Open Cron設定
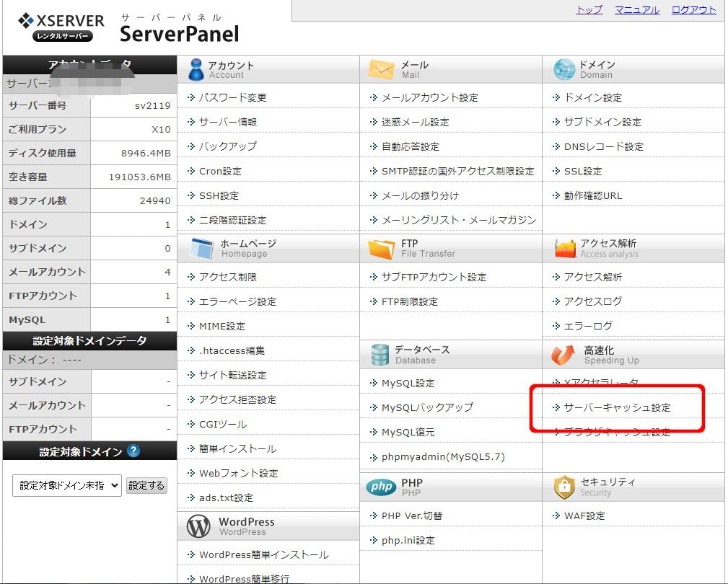This screenshot has width=728, height=584. click(x=220, y=171)
